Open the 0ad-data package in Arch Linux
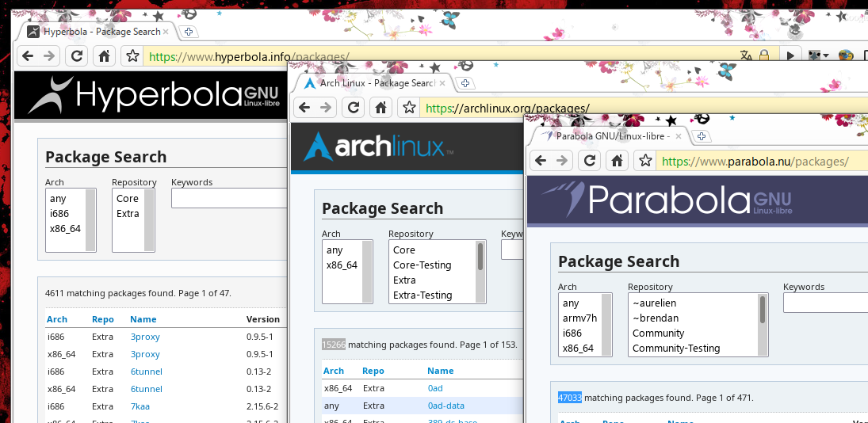 [x=446, y=406]
